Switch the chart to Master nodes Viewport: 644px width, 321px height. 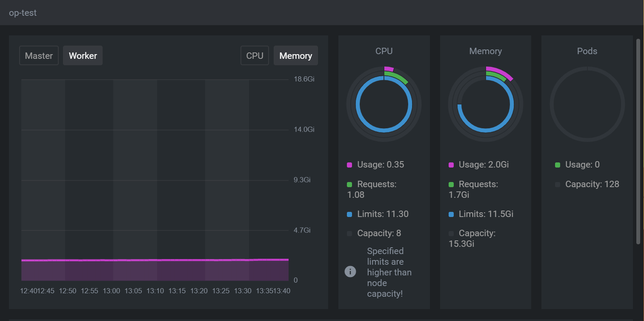(39, 55)
